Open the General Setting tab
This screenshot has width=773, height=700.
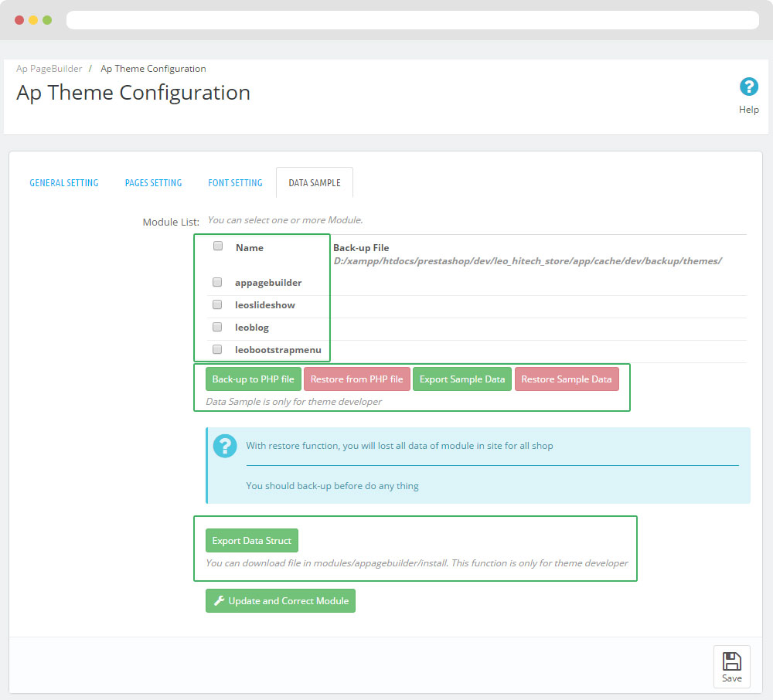64,183
